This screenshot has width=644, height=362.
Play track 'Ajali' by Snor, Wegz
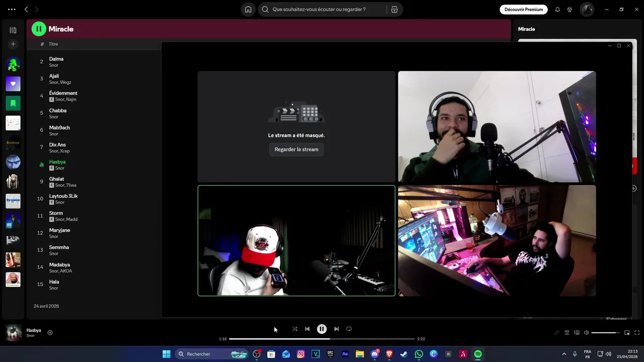54,76
